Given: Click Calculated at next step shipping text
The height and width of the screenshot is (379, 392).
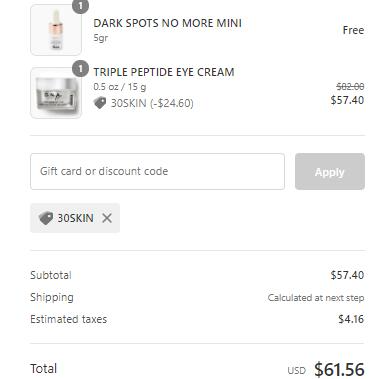Looking at the screenshot, I should tap(316, 298).
